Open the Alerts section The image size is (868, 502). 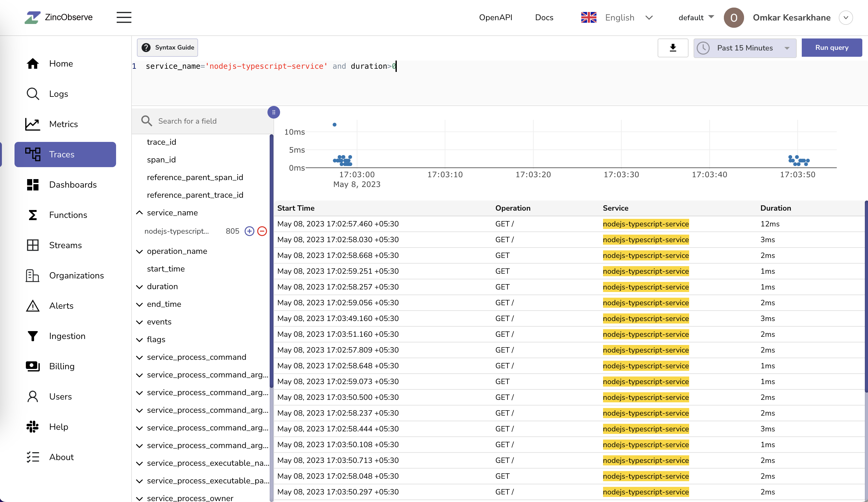pyautogui.click(x=61, y=306)
